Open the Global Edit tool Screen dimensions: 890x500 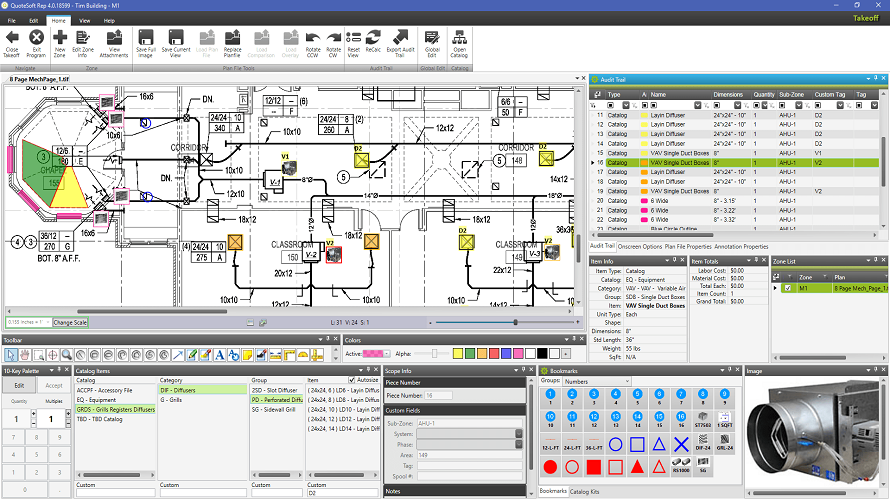tap(432, 39)
